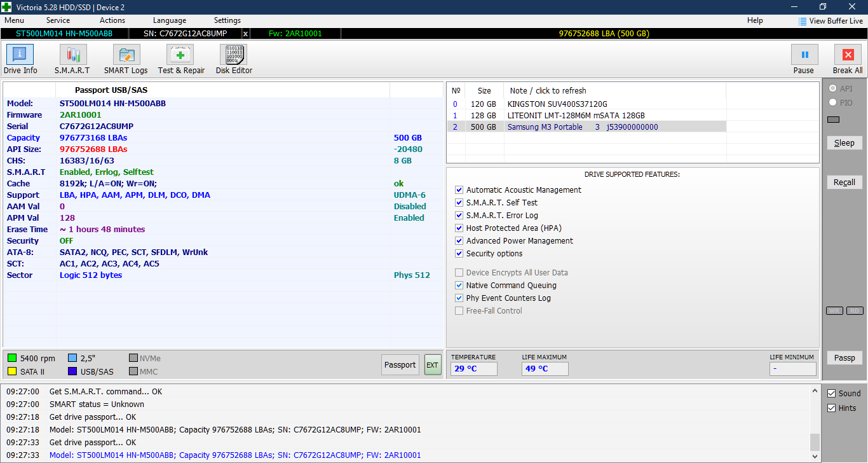Toggle S.M.A.R.T. Error Log checkbox
The width and height of the screenshot is (868, 463).
pos(459,216)
